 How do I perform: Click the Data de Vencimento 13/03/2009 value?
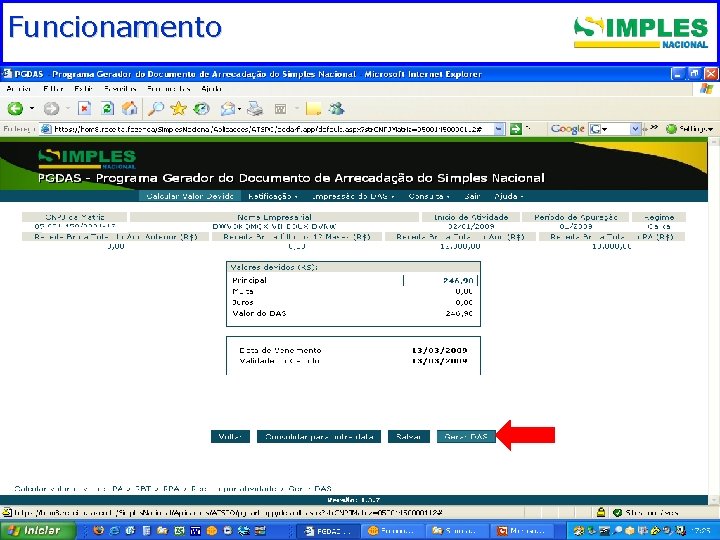click(x=440, y=350)
